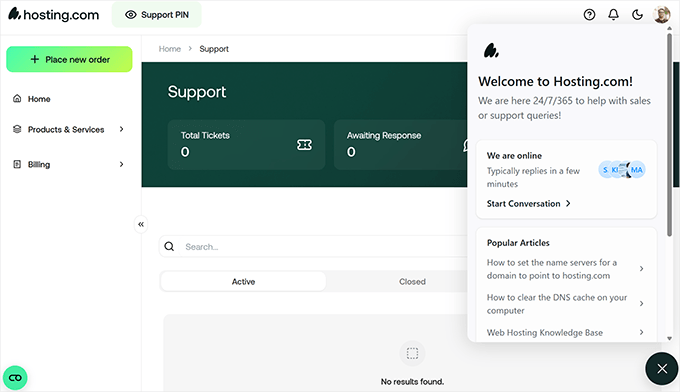Click Home breadcrumb link
This screenshot has height=392, width=680.
[x=170, y=49]
